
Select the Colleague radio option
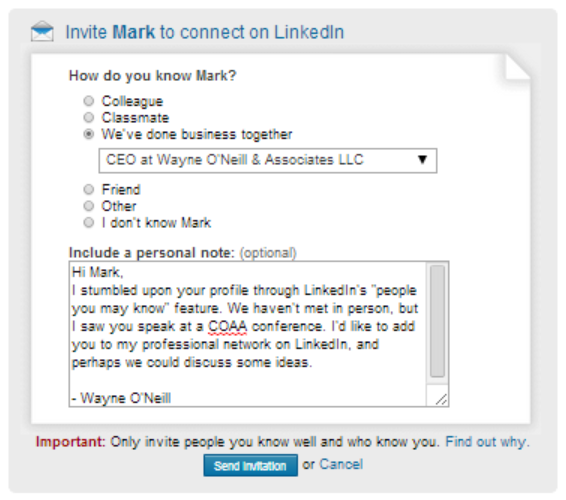pyautogui.click(x=89, y=101)
